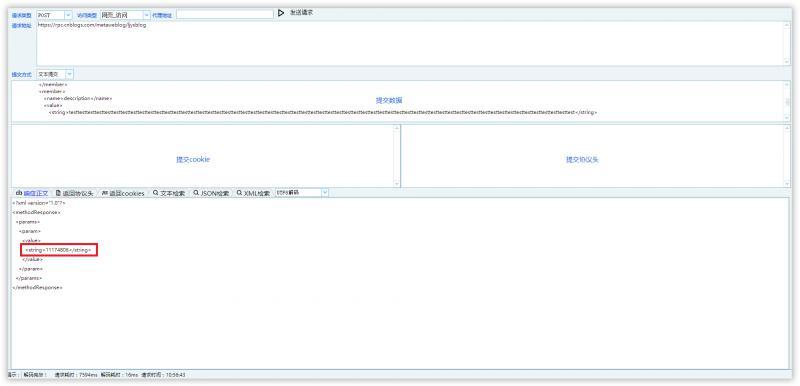Screen dimensions: 800x386
Task: Open the JSON检索 tab
Action: (x=211, y=193)
